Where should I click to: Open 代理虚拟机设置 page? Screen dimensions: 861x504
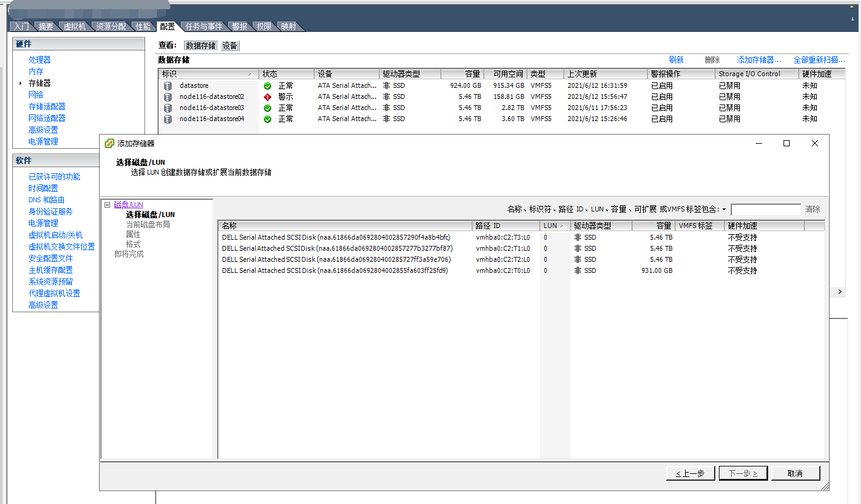point(54,293)
